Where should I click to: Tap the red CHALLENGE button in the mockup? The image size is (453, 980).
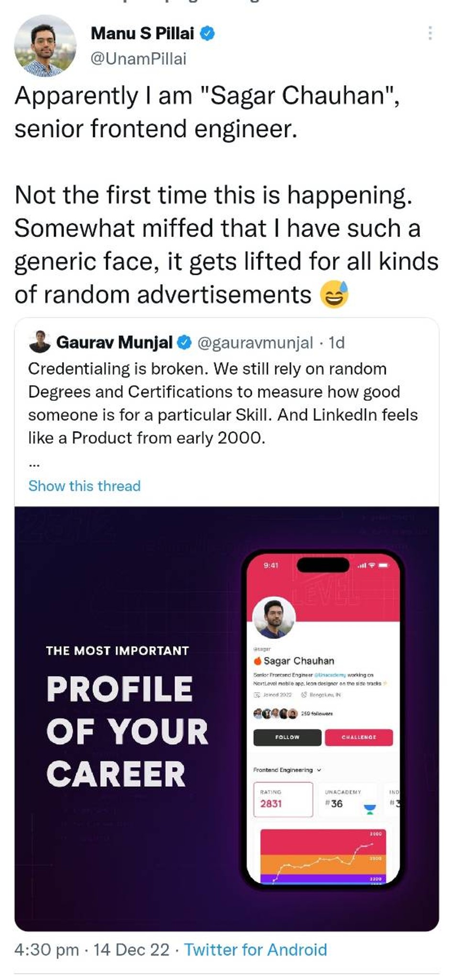[359, 737]
